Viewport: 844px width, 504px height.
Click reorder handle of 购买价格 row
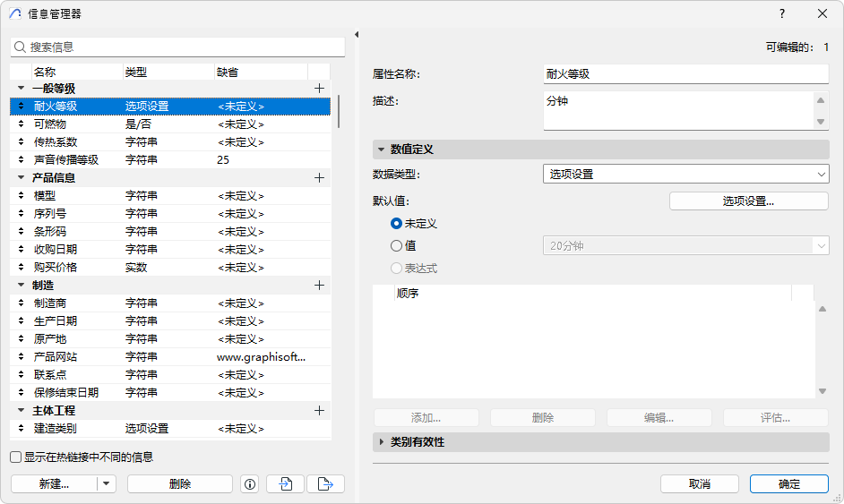(21, 268)
